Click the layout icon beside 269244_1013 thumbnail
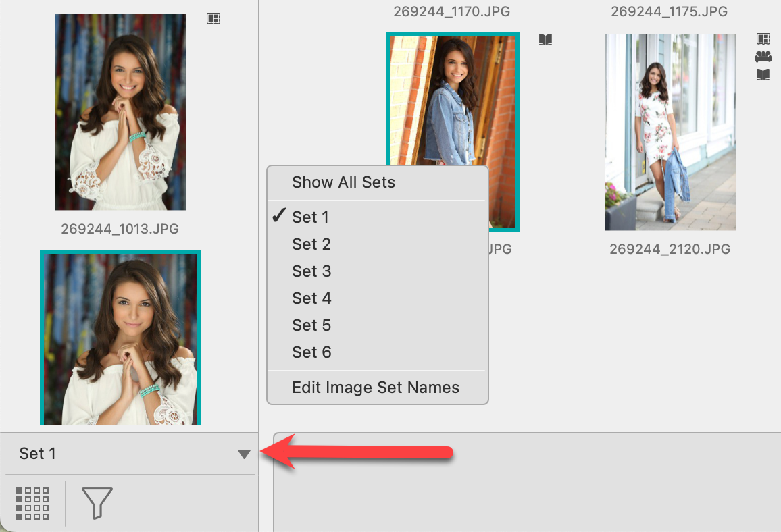The width and height of the screenshot is (781, 532). pos(213,19)
